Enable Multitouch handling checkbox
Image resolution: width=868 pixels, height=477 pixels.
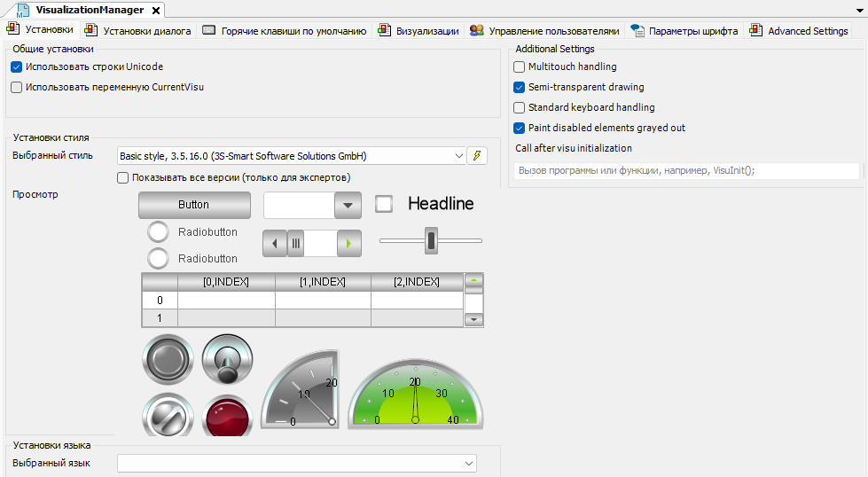tap(520, 66)
